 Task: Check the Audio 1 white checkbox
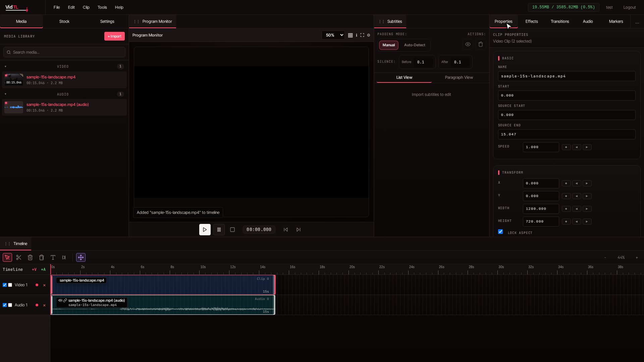[10, 305]
